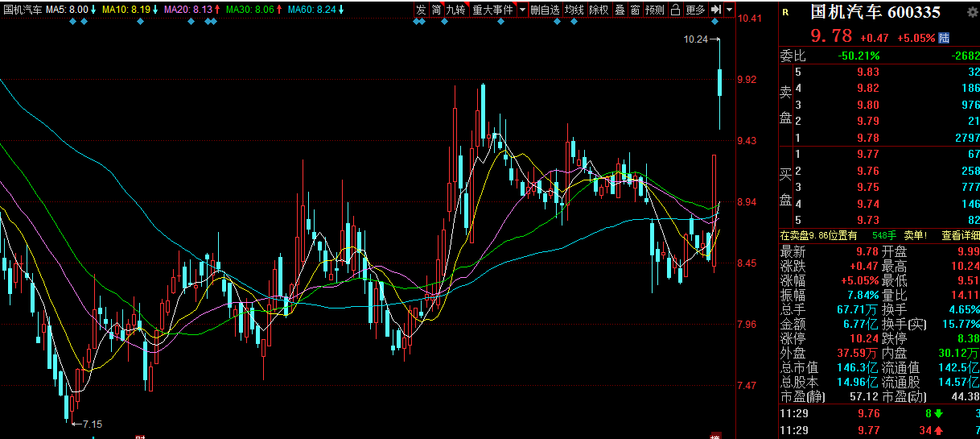Click the 总市值 value 146.3亿
The image size is (980, 439).
click(x=857, y=367)
